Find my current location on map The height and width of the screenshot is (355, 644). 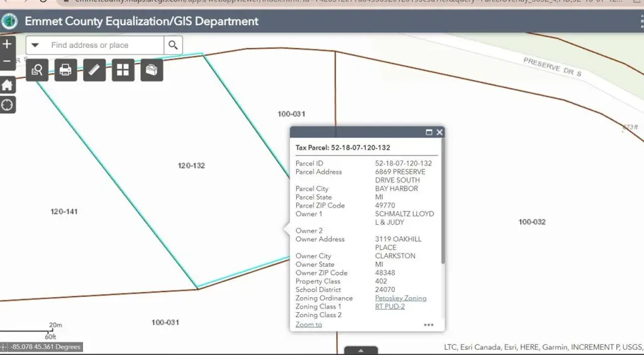point(7,104)
